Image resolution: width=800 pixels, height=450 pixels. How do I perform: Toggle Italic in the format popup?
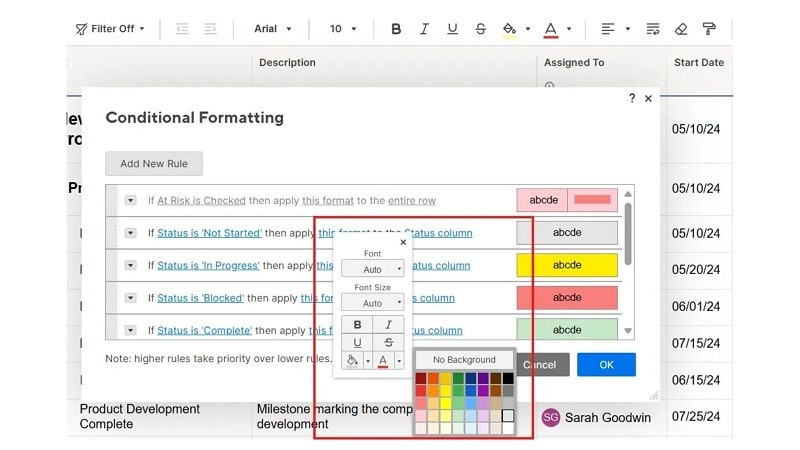(x=388, y=325)
